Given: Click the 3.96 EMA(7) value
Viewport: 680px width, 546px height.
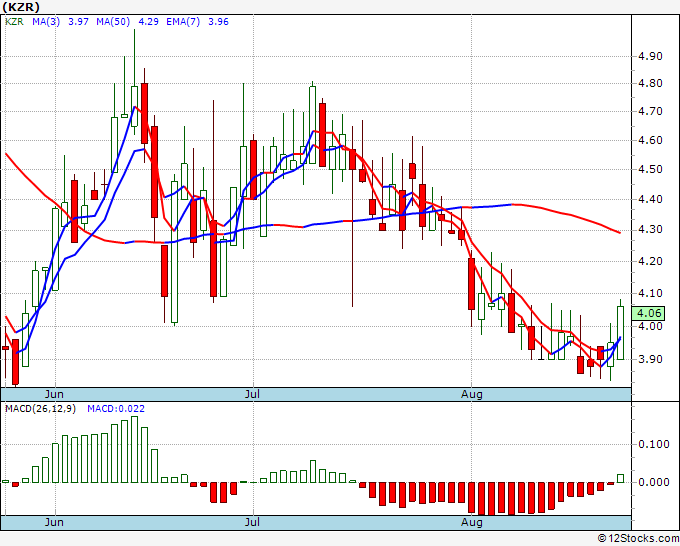Looking at the screenshot, I should [218, 22].
